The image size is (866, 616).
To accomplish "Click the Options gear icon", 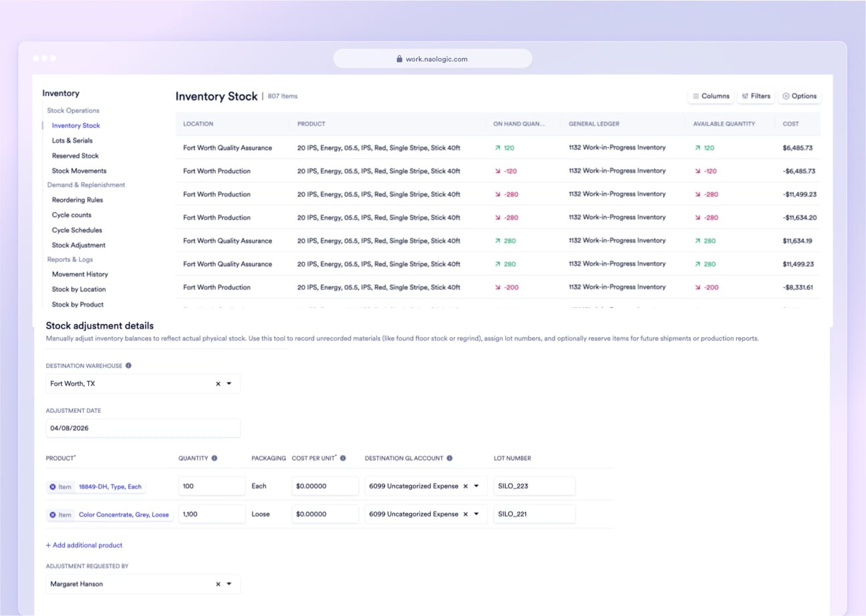I will (x=786, y=96).
